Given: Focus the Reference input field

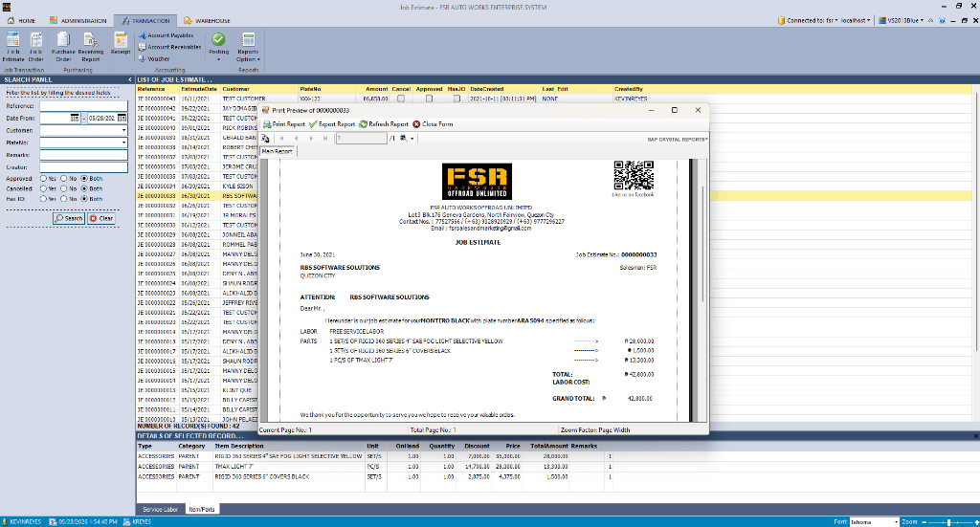Looking at the screenshot, I should 84,106.
